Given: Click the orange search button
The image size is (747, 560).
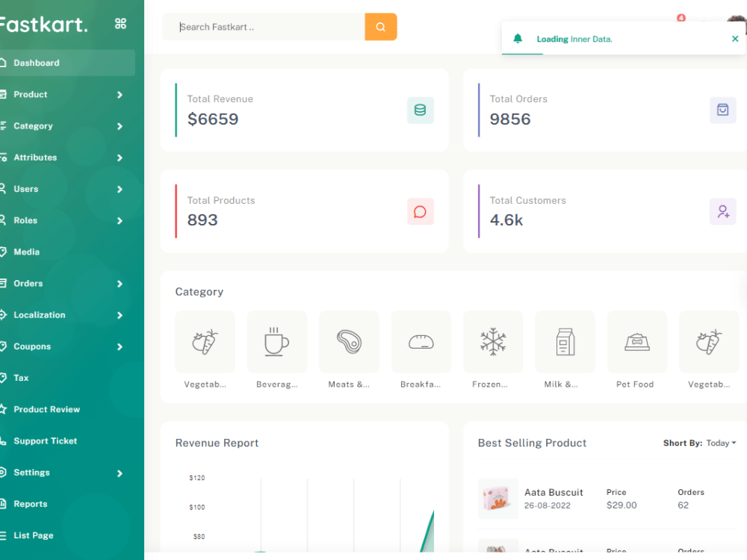Looking at the screenshot, I should point(381,27).
